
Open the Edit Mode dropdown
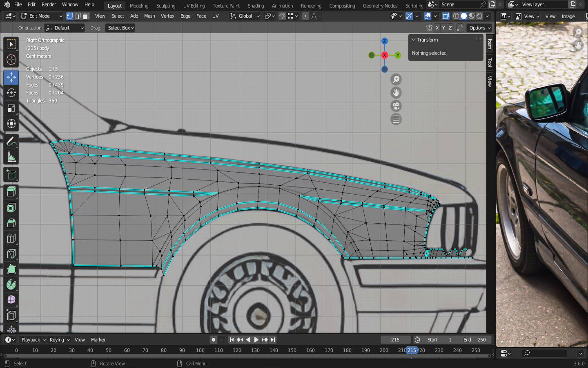(41, 16)
